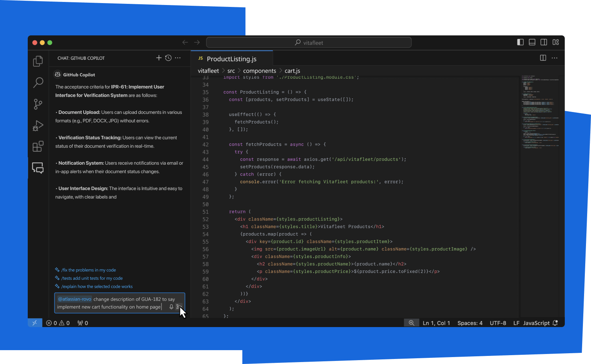Change the JavaScript language mode
The height and width of the screenshot is (364, 591).
(536, 323)
